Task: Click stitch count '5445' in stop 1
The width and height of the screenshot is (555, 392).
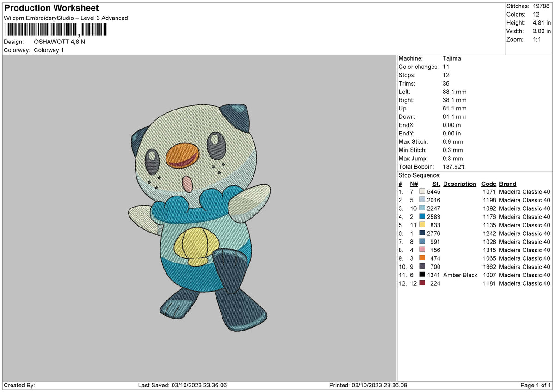Action: click(x=434, y=192)
